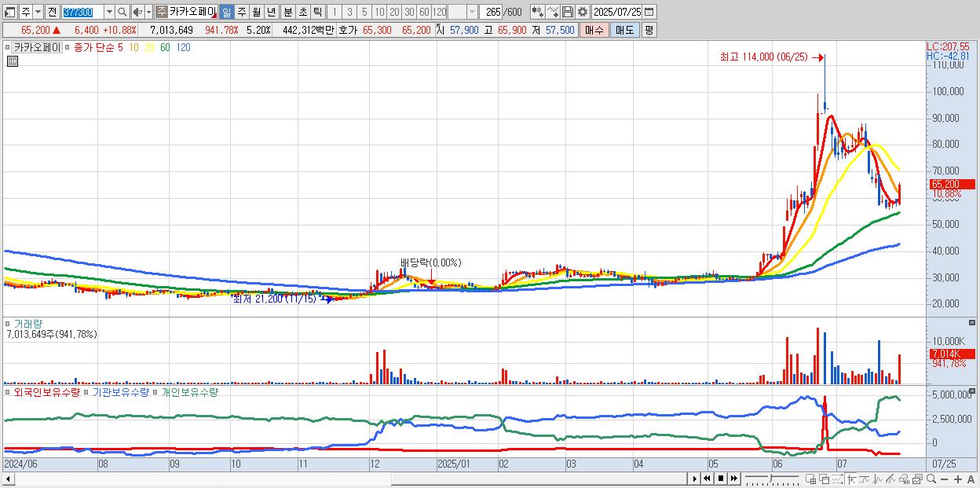The height and width of the screenshot is (488, 980).
Task: Click the 종가 단순 moving average legend
Action: pyautogui.click(x=93, y=47)
